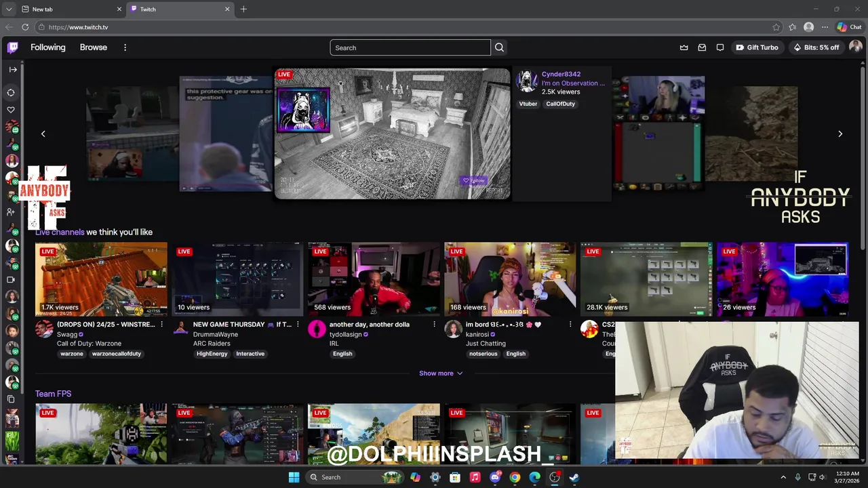Viewport: 868px width, 488px height.
Task: Open the notifications inbox icon
Action: click(x=702, y=47)
